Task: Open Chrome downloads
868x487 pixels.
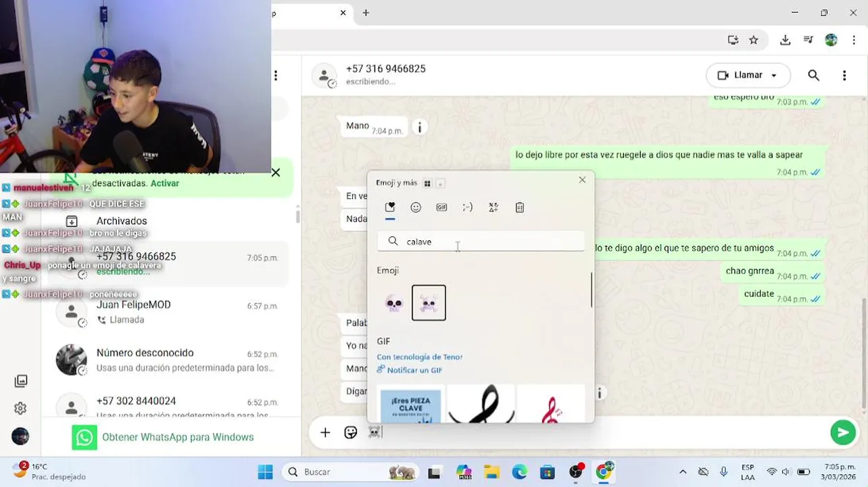Action: click(x=785, y=40)
